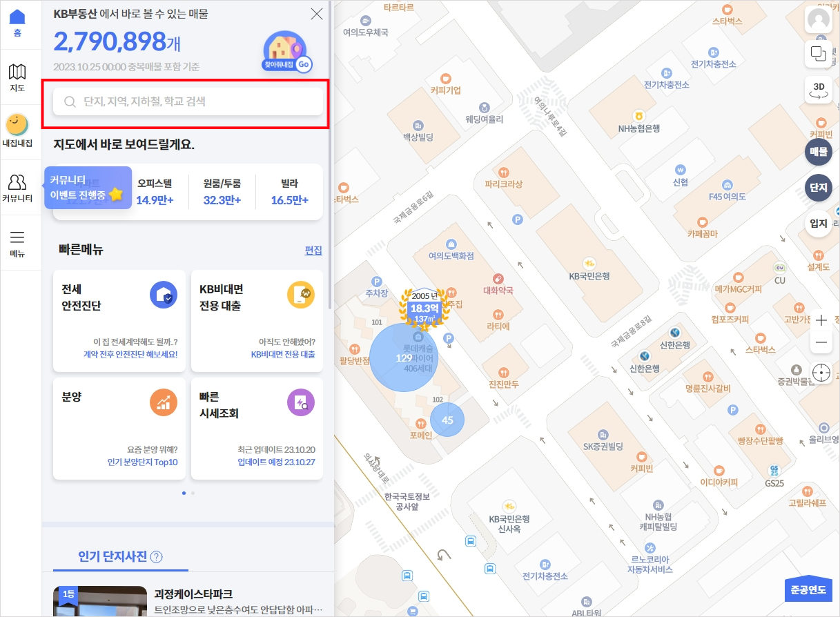Image resolution: width=840 pixels, height=617 pixels.
Task: Click the NH농협은행 map marker
Action: coord(639,121)
